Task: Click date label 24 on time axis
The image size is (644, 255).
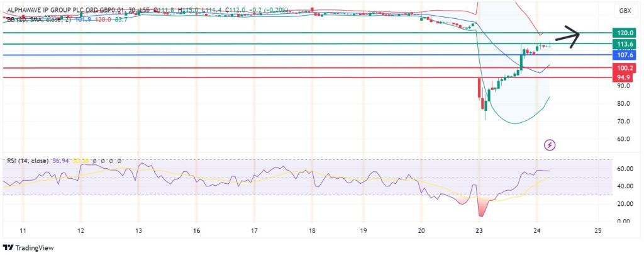Action: [537, 230]
